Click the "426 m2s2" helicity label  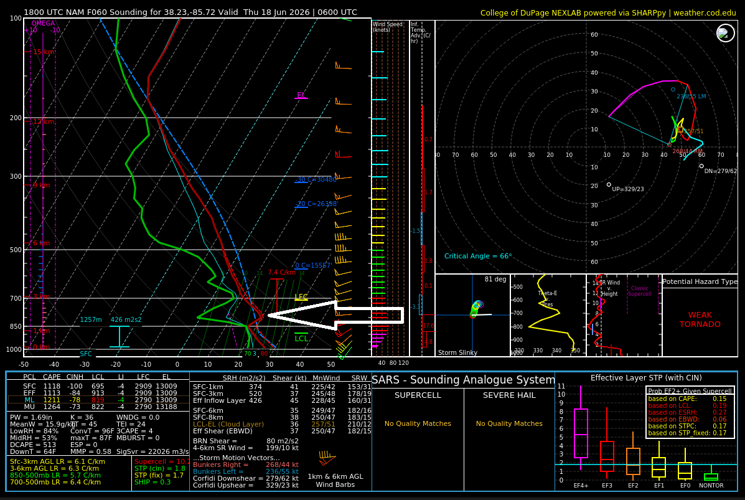coord(126,319)
